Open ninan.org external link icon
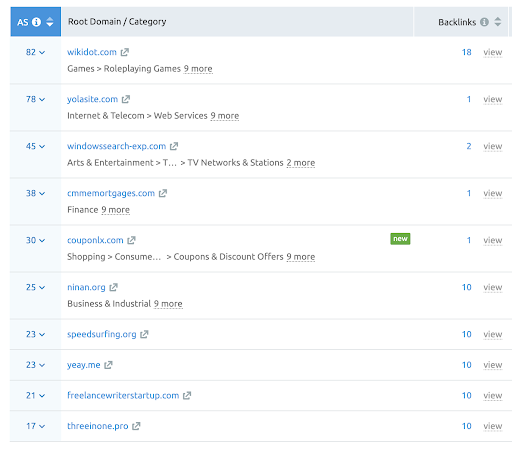 (x=114, y=287)
